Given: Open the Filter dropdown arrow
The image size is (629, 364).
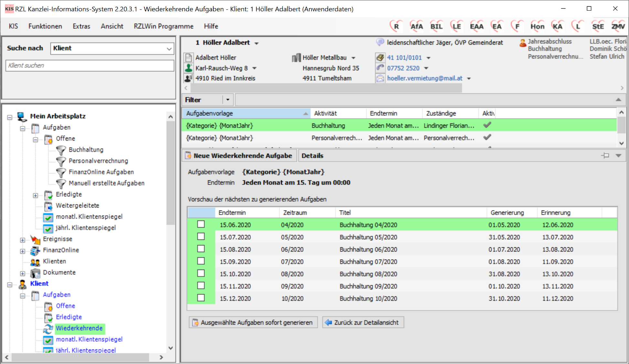Looking at the screenshot, I should [228, 100].
